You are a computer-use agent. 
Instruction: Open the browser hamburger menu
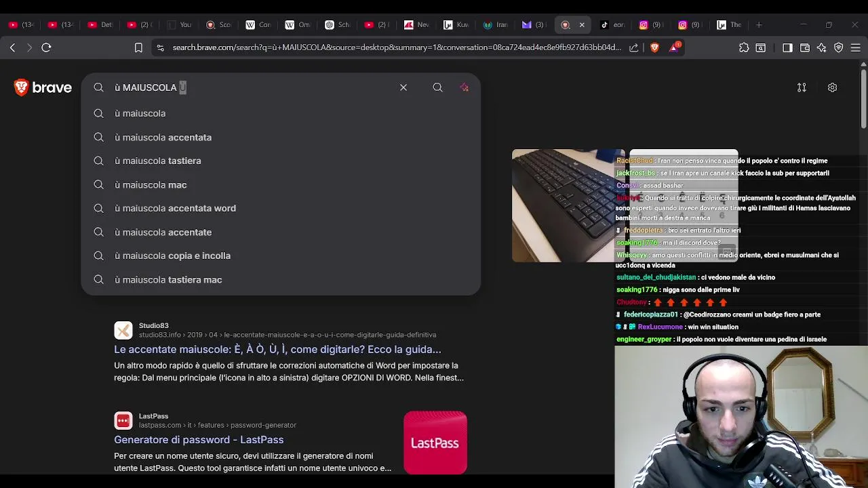click(856, 47)
